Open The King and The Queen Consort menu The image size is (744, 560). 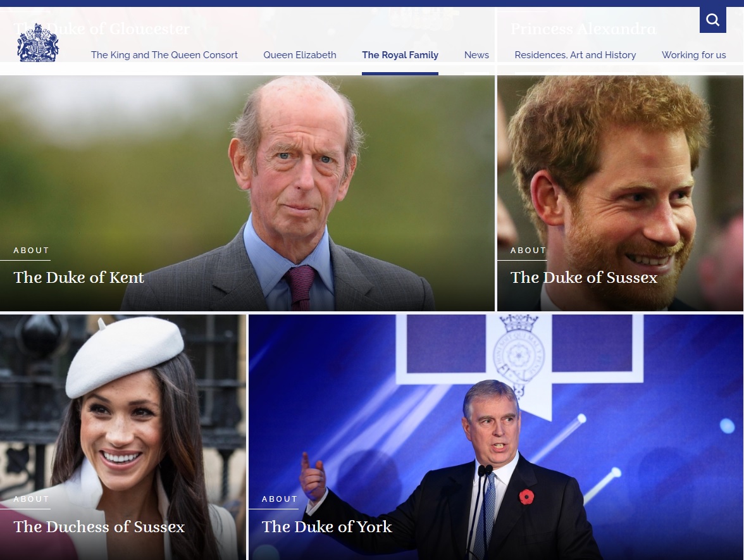click(164, 55)
